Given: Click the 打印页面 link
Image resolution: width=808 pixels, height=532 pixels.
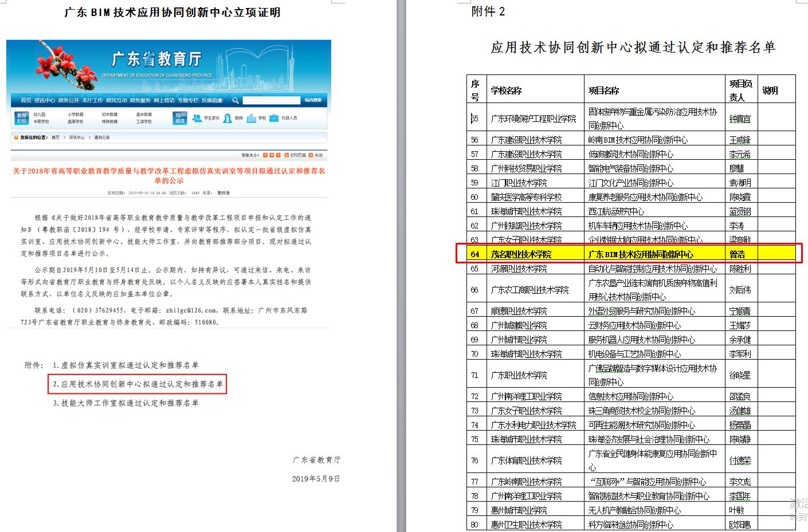Looking at the screenshot, I should (x=298, y=155).
